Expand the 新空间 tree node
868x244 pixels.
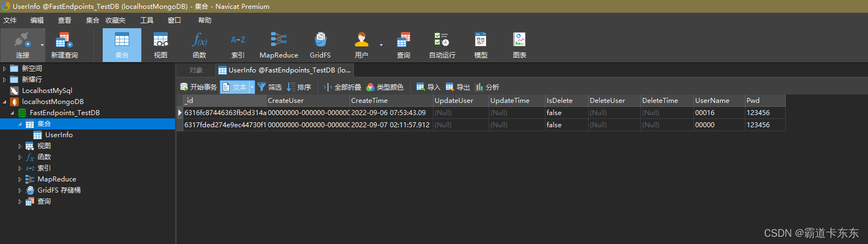coord(4,69)
